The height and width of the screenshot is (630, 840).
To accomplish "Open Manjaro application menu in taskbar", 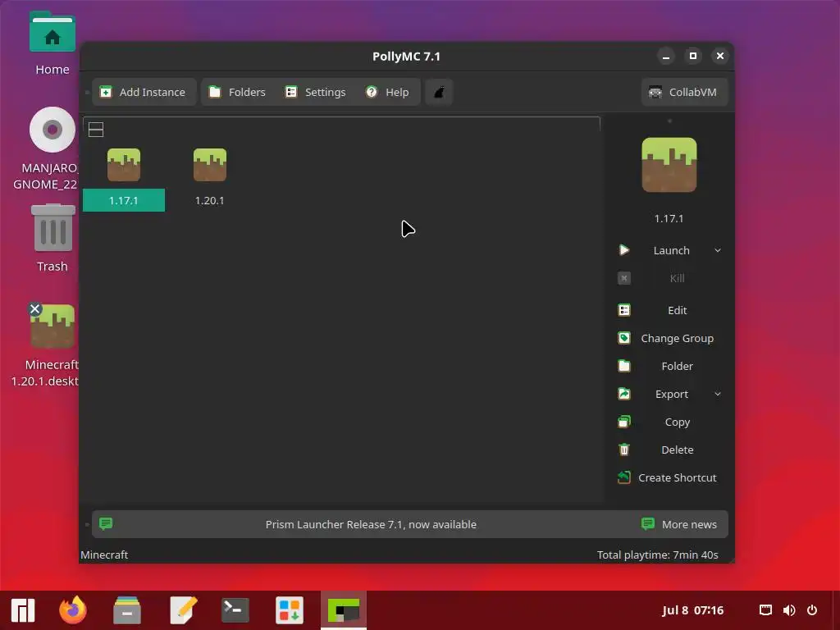I will [23, 610].
